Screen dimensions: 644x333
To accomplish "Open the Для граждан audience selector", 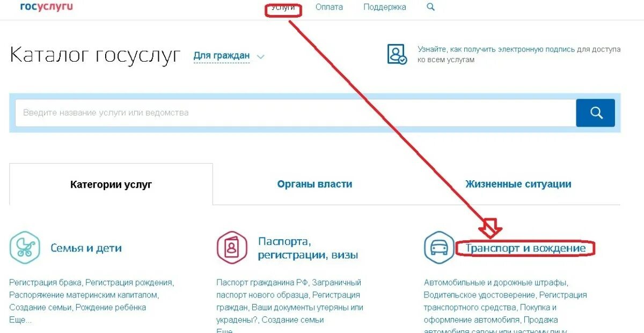I will pyautogui.click(x=222, y=56).
